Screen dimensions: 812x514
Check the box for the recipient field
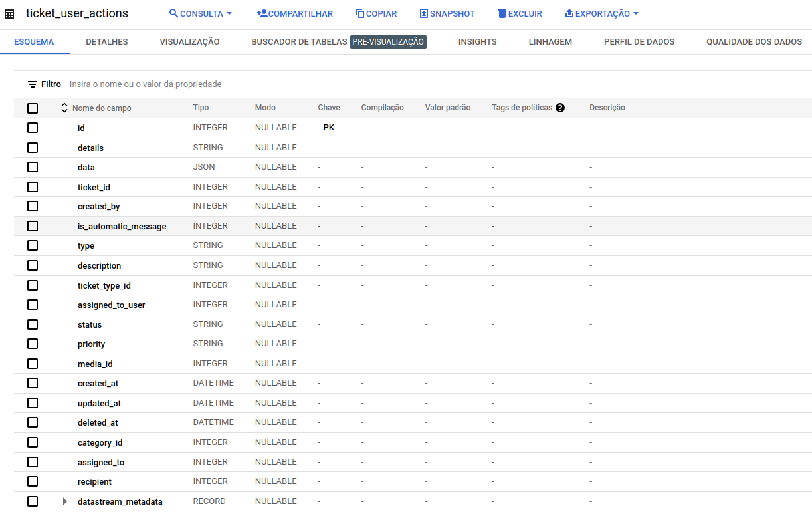point(33,481)
